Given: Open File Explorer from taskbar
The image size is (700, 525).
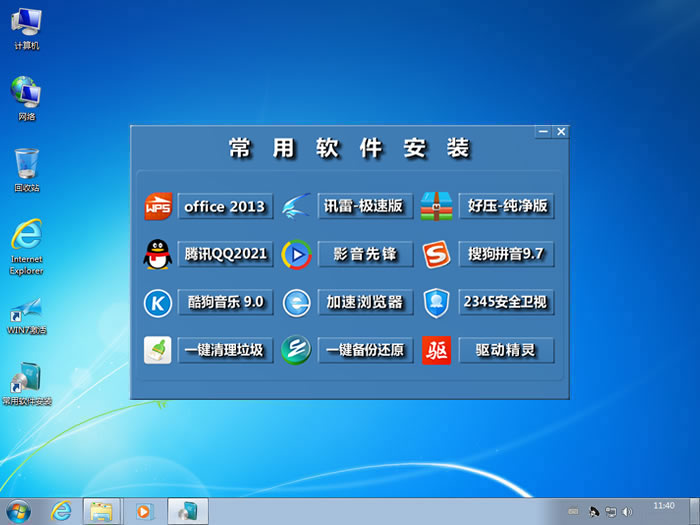Looking at the screenshot, I should [101, 512].
